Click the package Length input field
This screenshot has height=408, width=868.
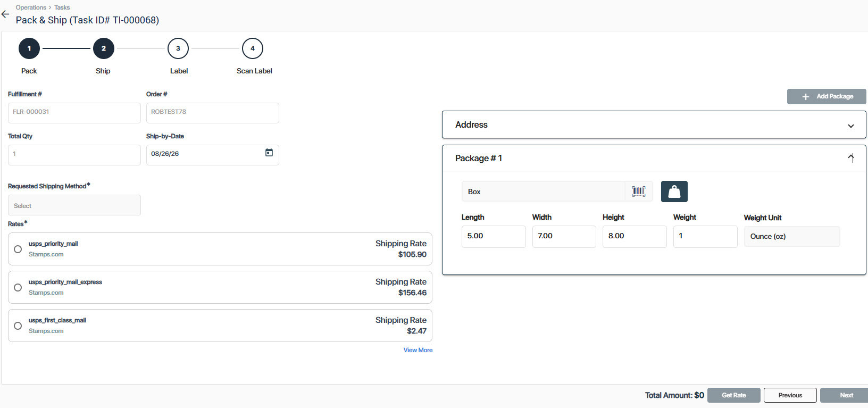[494, 236]
